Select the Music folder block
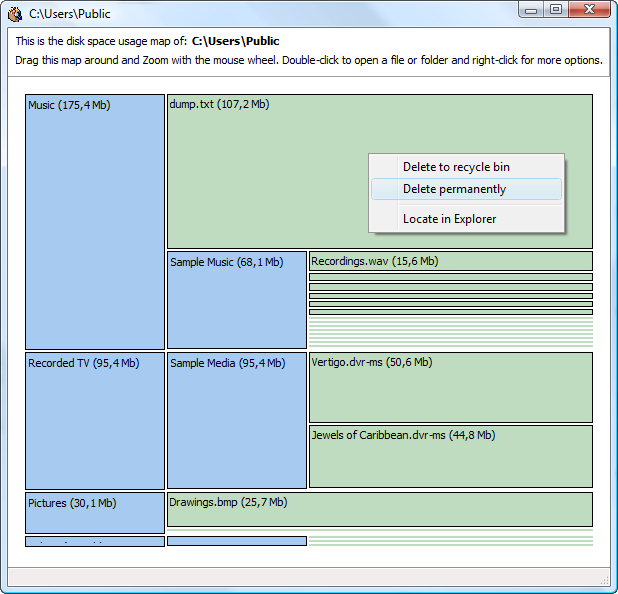The image size is (618, 594). 95,221
